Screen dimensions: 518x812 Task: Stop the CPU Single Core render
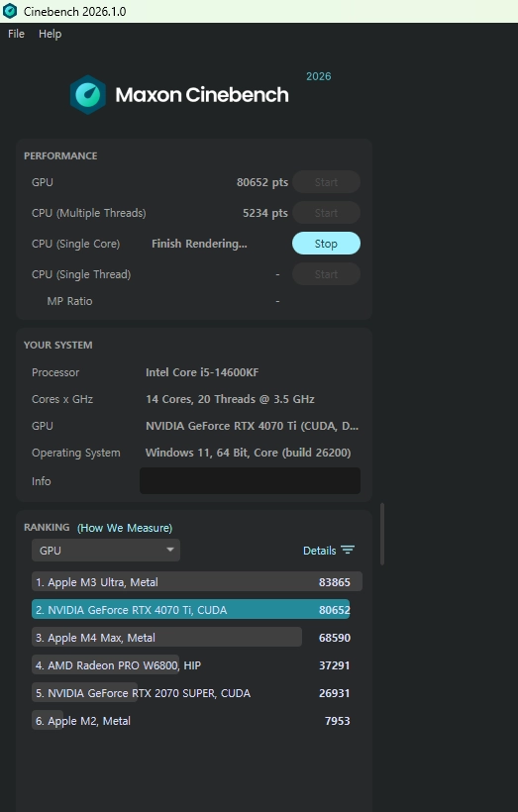point(326,244)
